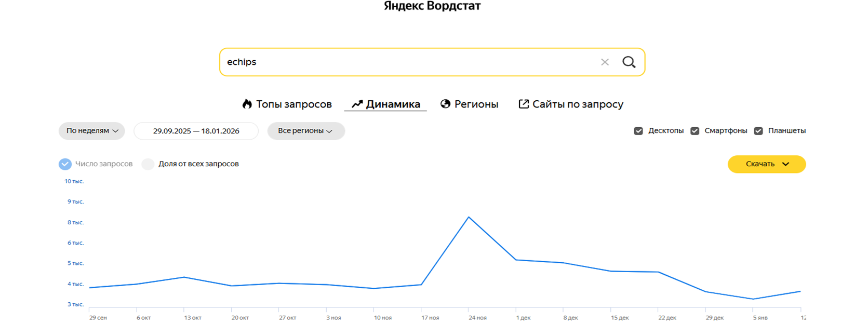Click the 24 ноя peak on the chart
This screenshot has height=336, width=868.
(469, 217)
